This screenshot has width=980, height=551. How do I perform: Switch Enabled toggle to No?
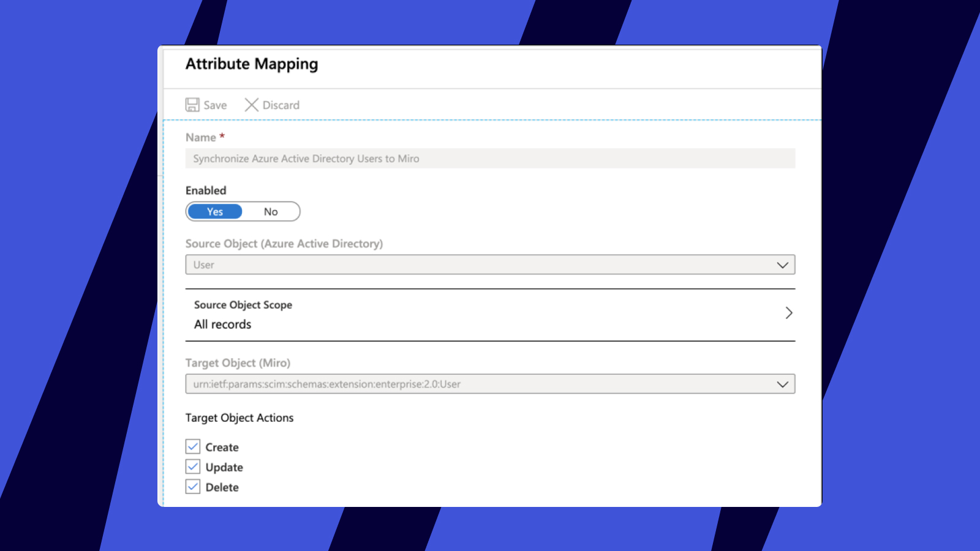pyautogui.click(x=271, y=212)
